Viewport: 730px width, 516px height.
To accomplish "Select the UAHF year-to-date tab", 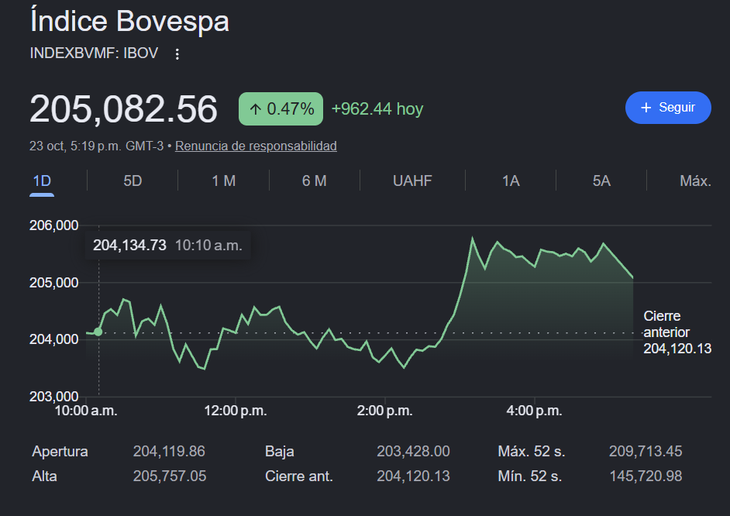I will pyautogui.click(x=412, y=181).
